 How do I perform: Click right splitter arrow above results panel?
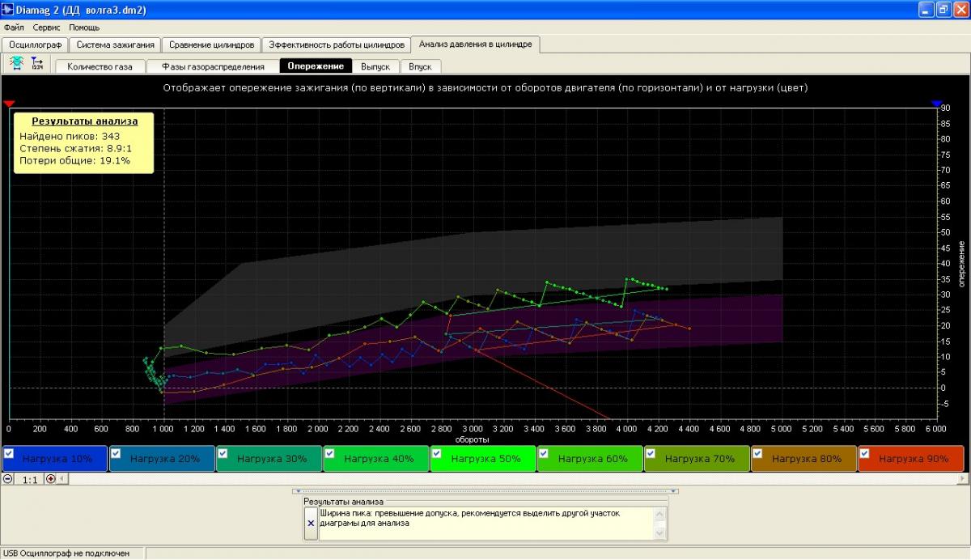[x=675, y=491]
